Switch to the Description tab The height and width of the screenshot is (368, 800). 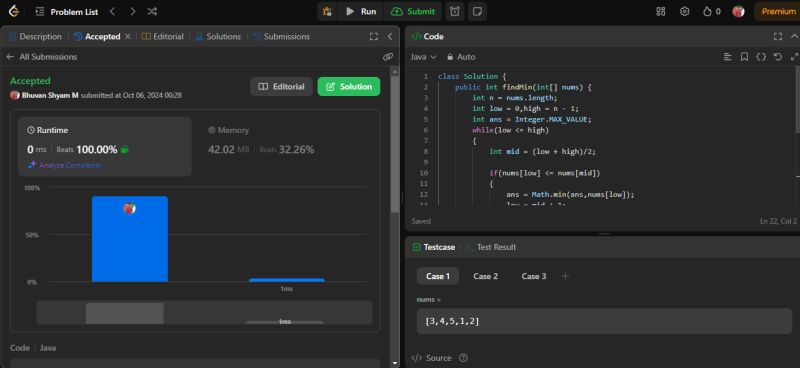pyautogui.click(x=35, y=37)
